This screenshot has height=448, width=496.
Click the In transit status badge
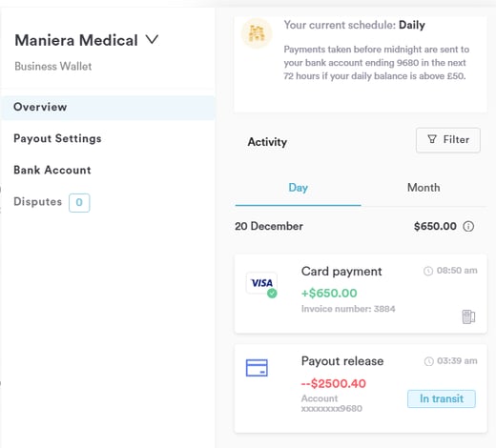(442, 398)
